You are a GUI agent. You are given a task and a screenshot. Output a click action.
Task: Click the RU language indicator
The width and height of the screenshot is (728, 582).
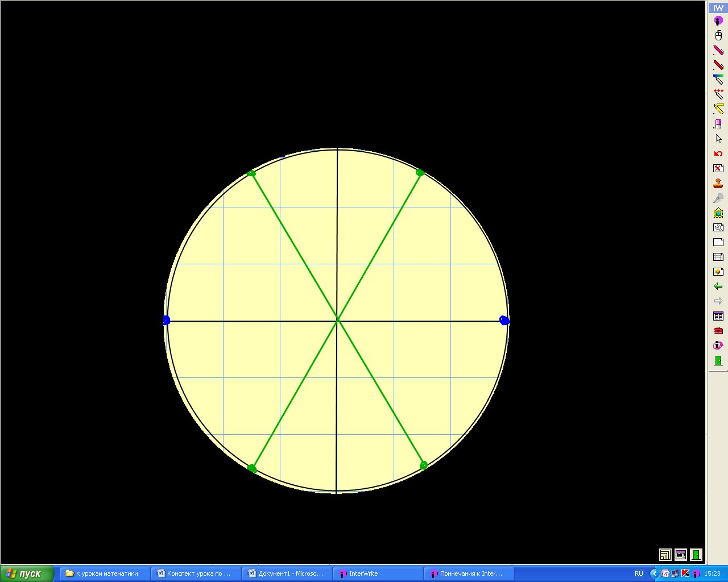[x=639, y=573]
